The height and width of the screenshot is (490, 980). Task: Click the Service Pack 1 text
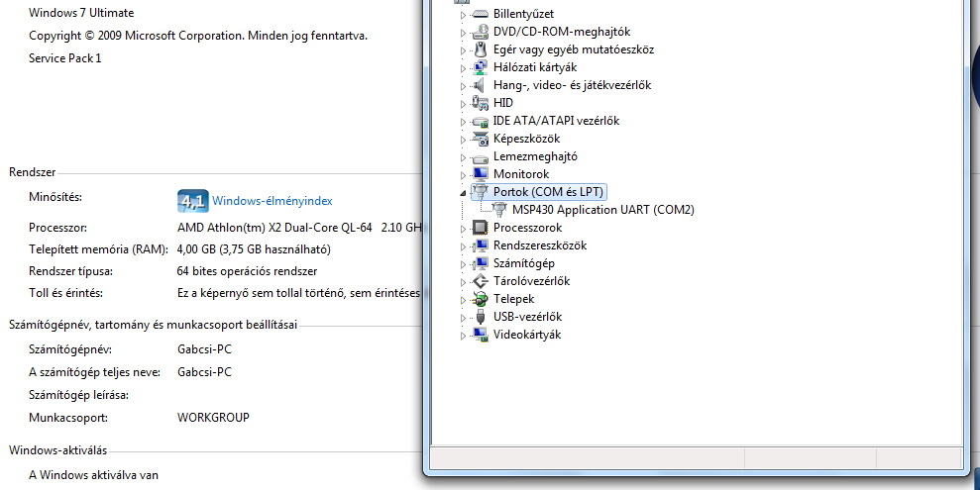[x=65, y=58]
